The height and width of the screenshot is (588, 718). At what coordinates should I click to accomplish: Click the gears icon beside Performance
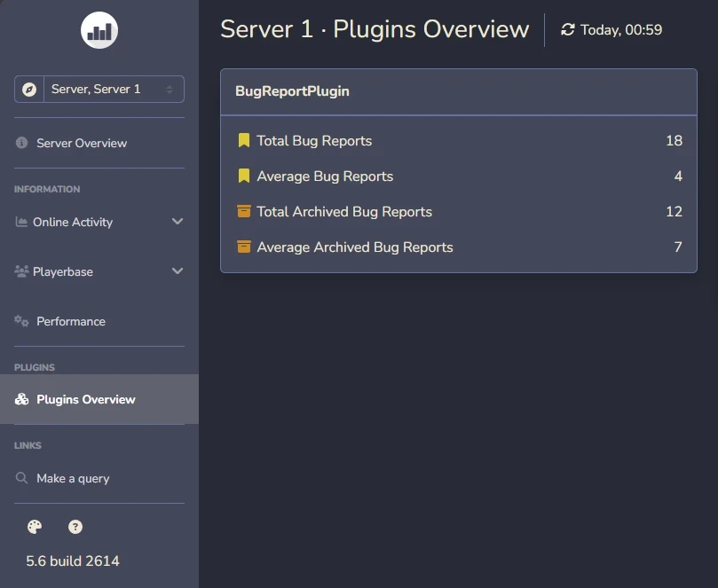(x=21, y=321)
